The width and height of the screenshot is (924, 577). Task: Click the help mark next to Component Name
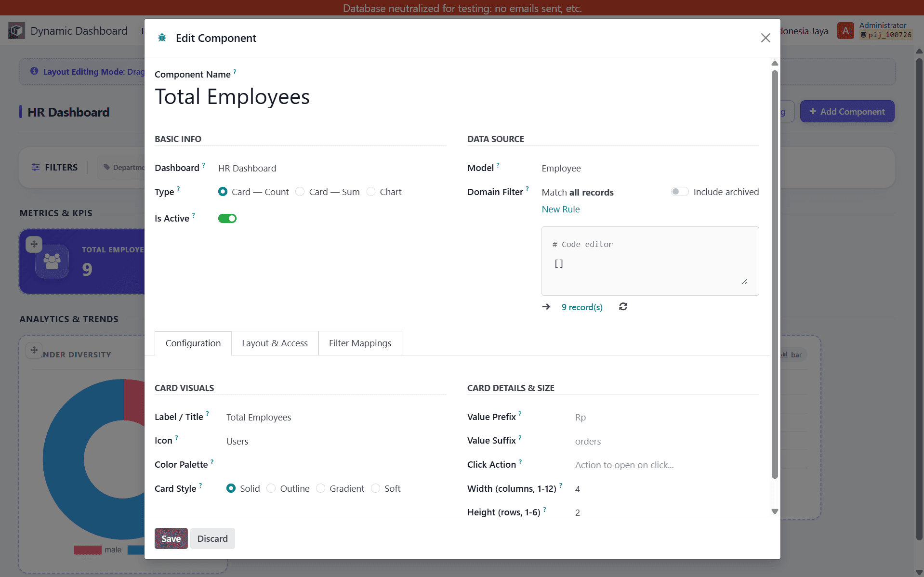click(x=235, y=72)
